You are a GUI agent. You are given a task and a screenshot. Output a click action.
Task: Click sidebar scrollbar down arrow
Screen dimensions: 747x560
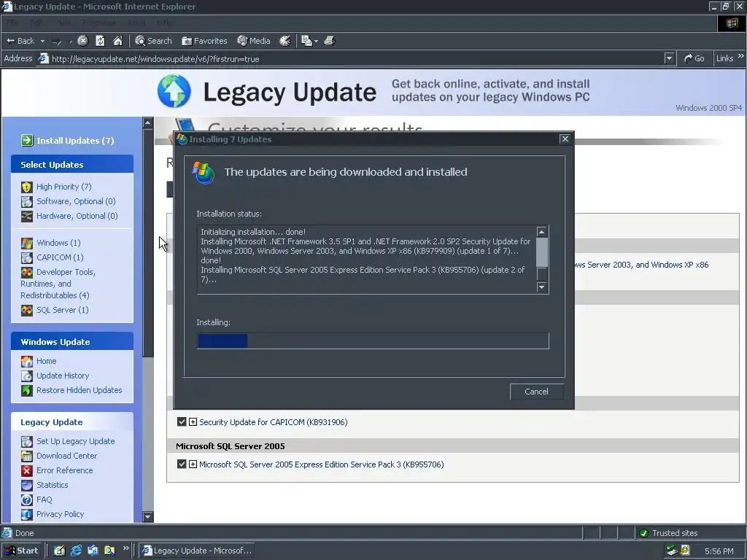(x=147, y=517)
